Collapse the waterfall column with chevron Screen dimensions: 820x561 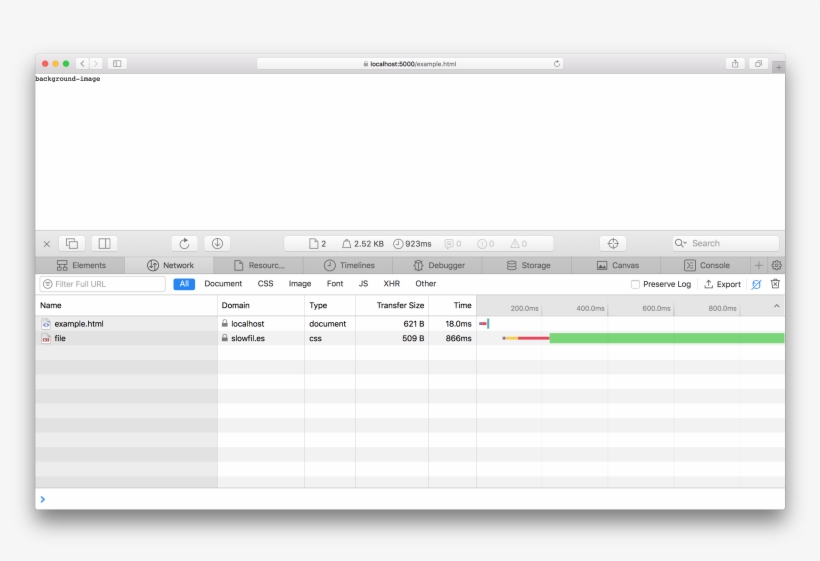pyautogui.click(x=777, y=306)
